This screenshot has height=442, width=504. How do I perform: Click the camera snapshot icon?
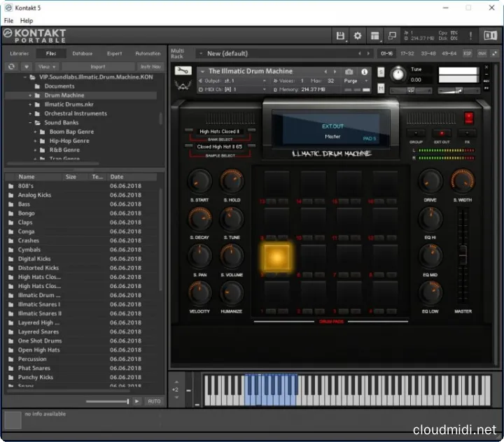pos(349,71)
